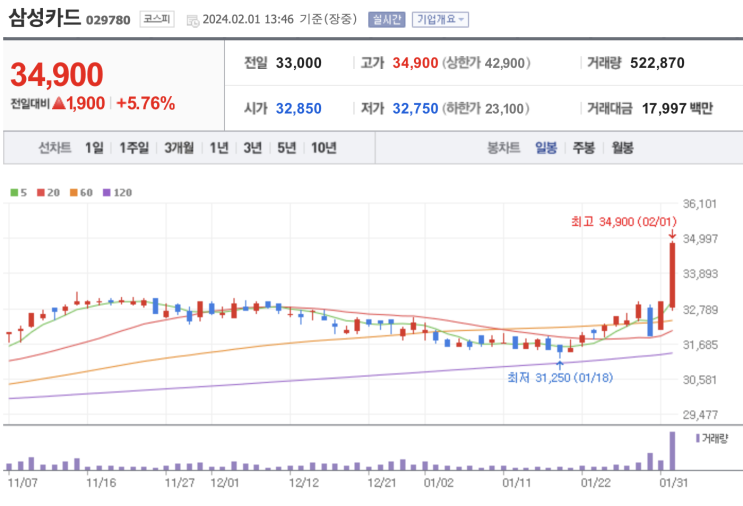The width and height of the screenshot is (743, 506).
Task: Click the 거래대금 value 17,997 백만
Action: pos(677,108)
